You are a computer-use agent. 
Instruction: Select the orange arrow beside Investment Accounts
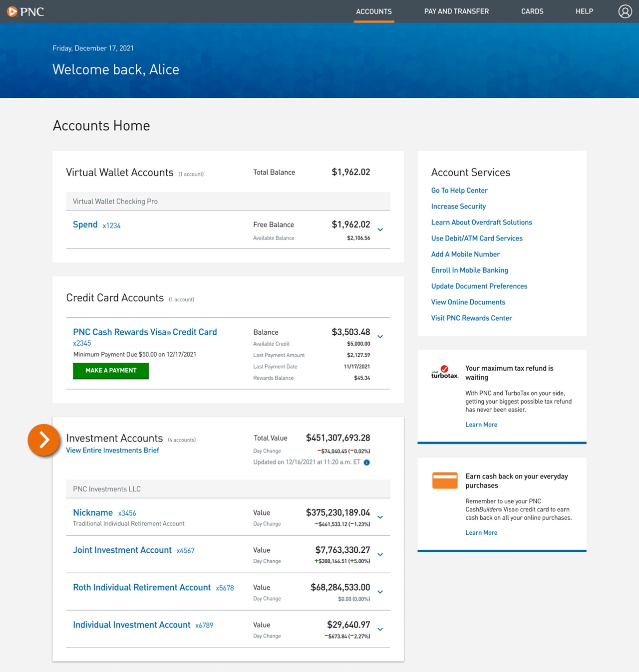click(x=44, y=440)
